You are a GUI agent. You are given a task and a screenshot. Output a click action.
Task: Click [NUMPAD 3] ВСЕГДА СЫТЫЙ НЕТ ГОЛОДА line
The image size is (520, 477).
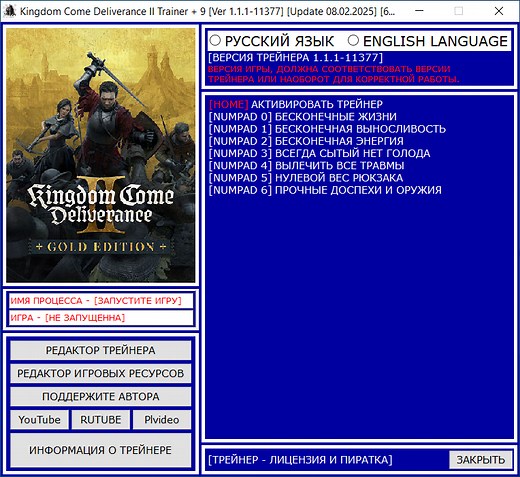pyautogui.click(x=319, y=153)
